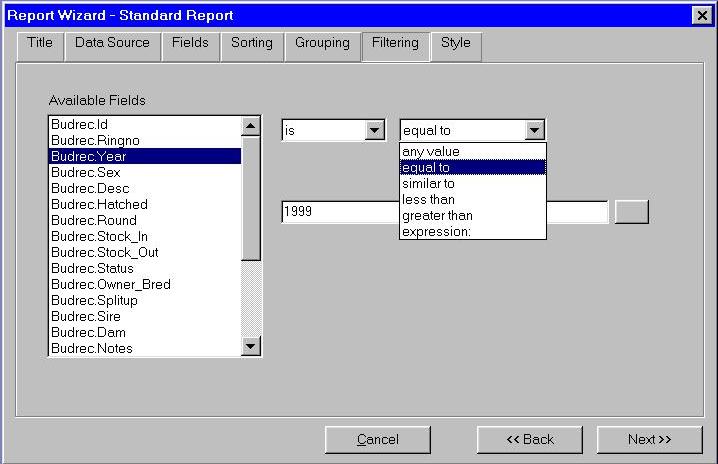Choose 'expression:' comparison option
This screenshot has height=464, width=718.
(x=473, y=232)
